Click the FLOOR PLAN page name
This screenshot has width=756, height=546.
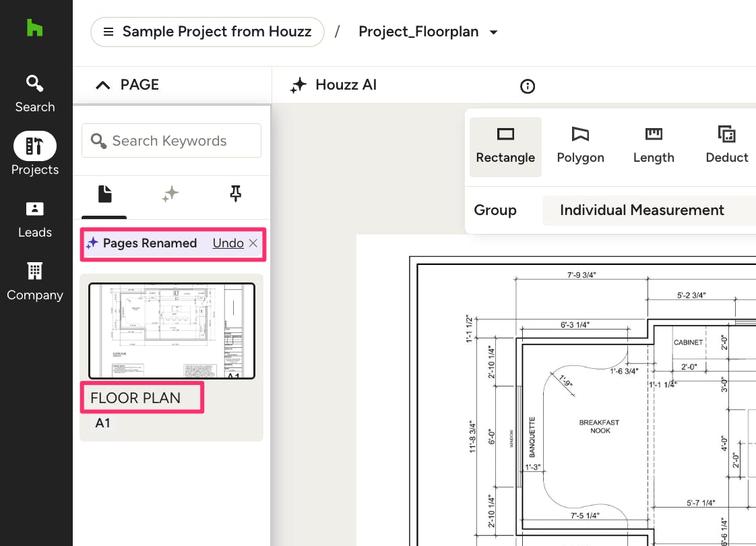(135, 398)
